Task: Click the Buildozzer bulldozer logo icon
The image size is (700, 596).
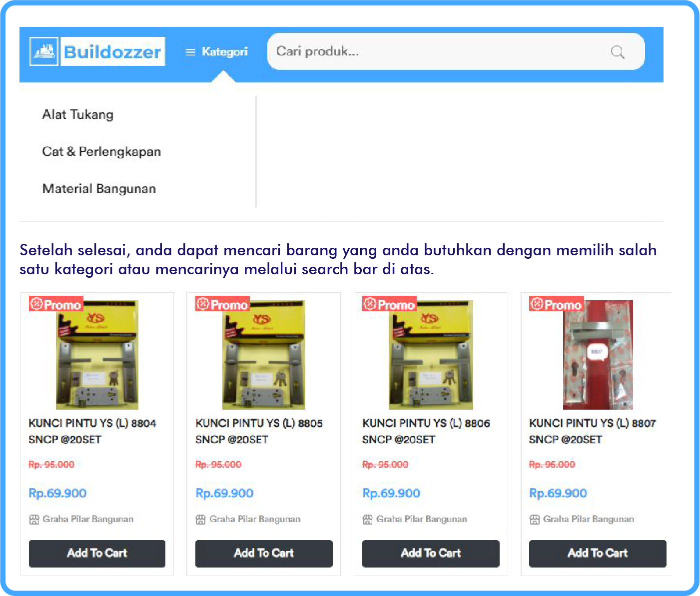Action: 44,51
